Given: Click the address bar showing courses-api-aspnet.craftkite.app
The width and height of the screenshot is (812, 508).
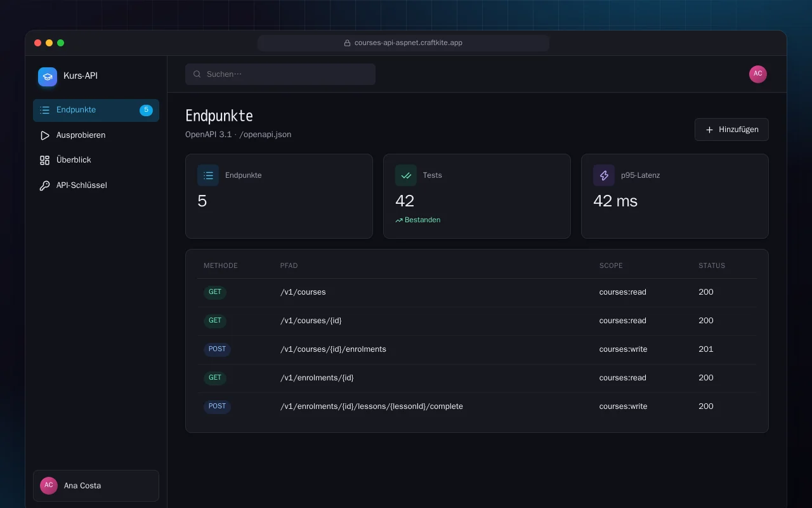Looking at the screenshot, I should pyautogui.click(x=403, y=43).
